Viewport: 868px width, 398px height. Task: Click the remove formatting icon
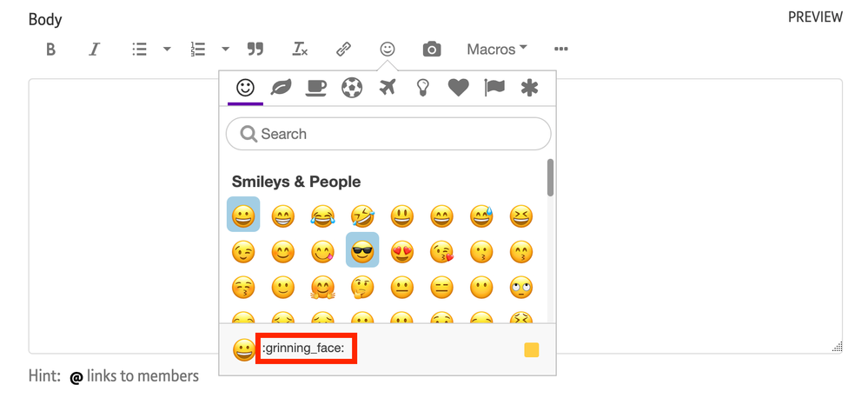300,50
